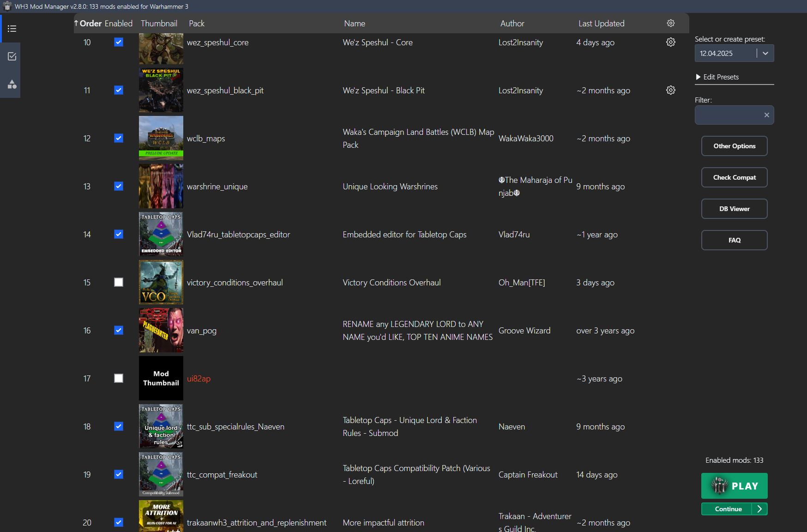
Task: Click the We'z Speshul Black Pit thumbnail
Action: pos(161,90)
